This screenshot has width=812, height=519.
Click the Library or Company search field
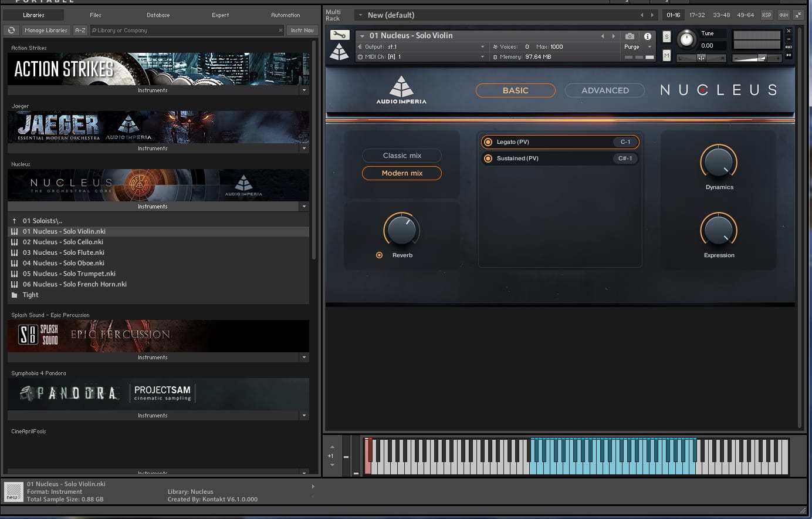(187, 30)
